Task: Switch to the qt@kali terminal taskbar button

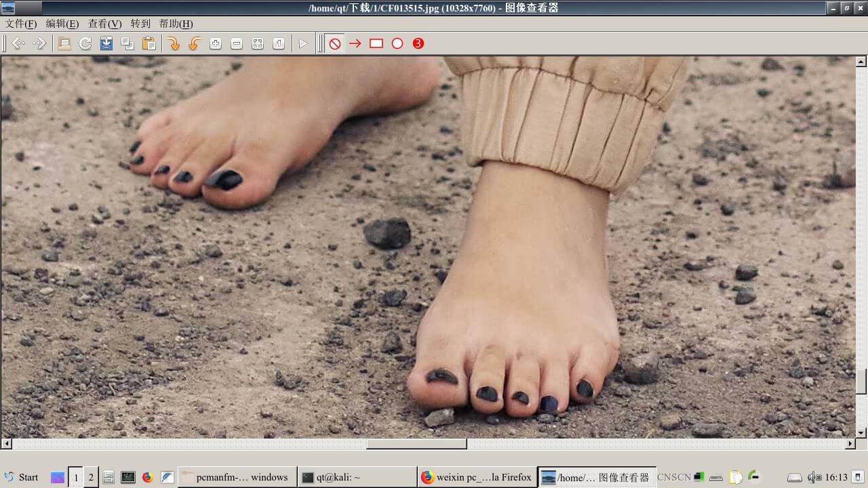Action: click(357, 477)
